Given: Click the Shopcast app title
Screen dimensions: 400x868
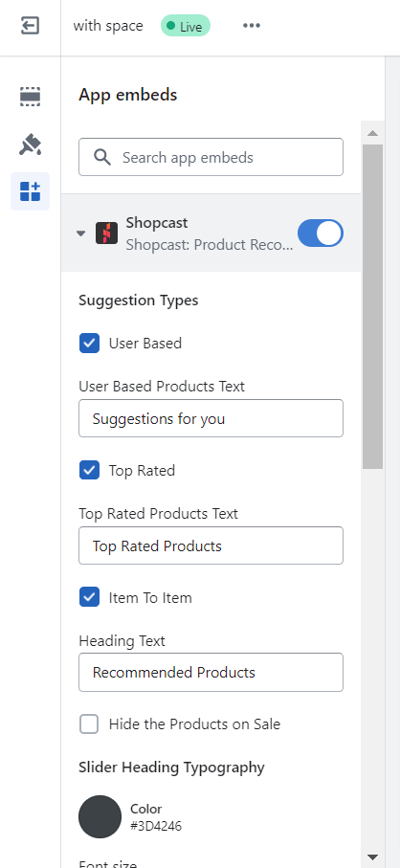Looking at the screenshot, I should point(157,223).
